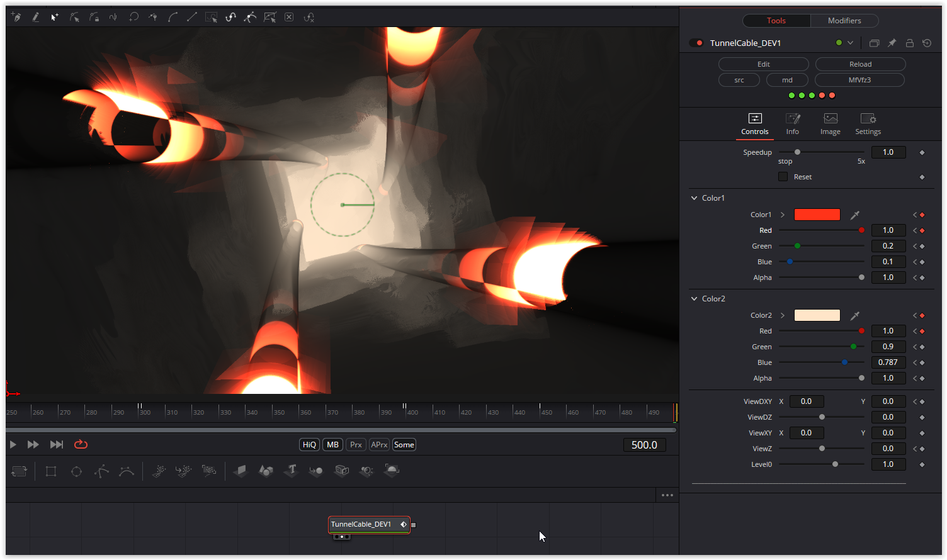Toggle HiQ high quality mode
This screenshot has width=947, height=560.
pos(309,445)
